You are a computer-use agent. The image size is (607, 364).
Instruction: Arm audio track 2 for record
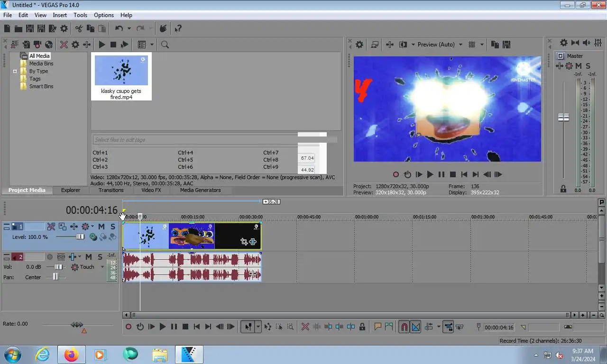(50, 257)
